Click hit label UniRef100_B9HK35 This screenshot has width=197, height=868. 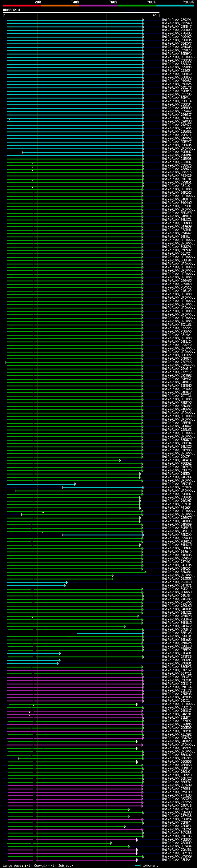[177, 40]
